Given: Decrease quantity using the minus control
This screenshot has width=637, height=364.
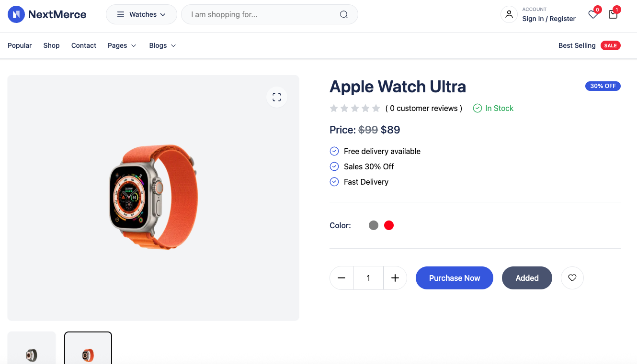Looking at the screenshot, I should [x=341, y=278].
